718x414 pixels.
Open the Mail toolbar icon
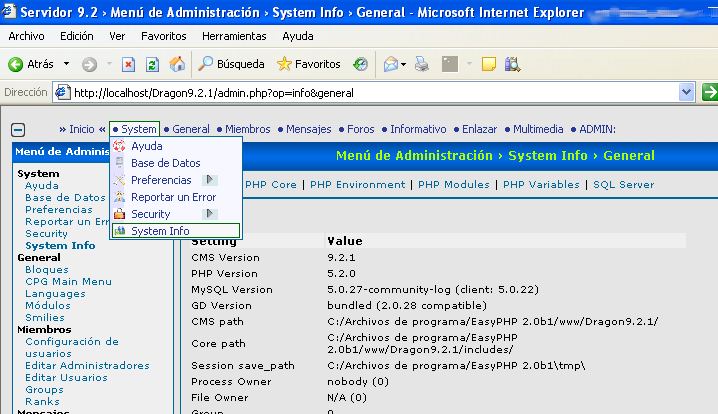[391, 64]
